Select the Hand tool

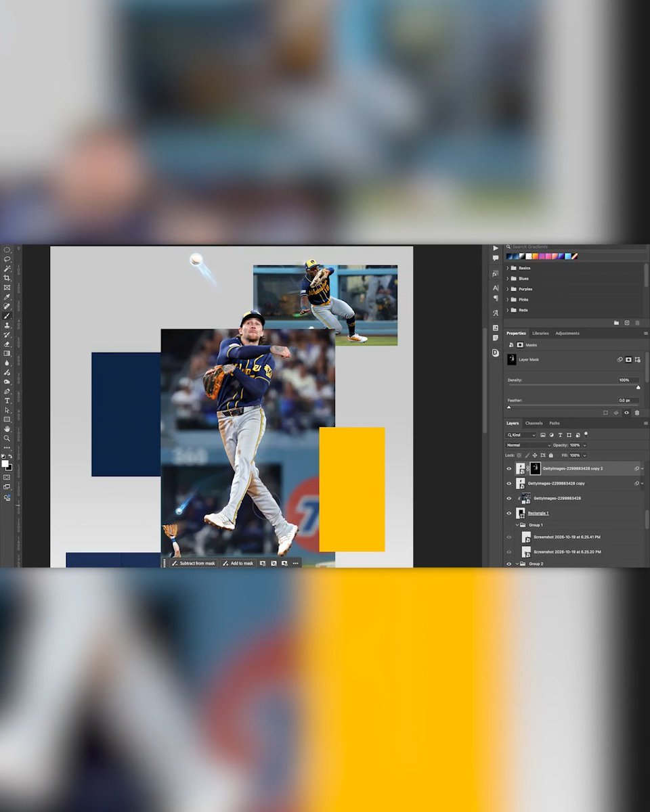[7, 429]
